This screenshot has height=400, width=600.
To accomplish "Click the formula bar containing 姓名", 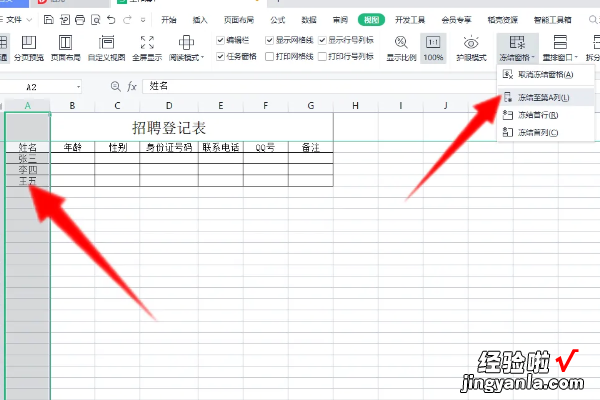I will tap(318, 86).
